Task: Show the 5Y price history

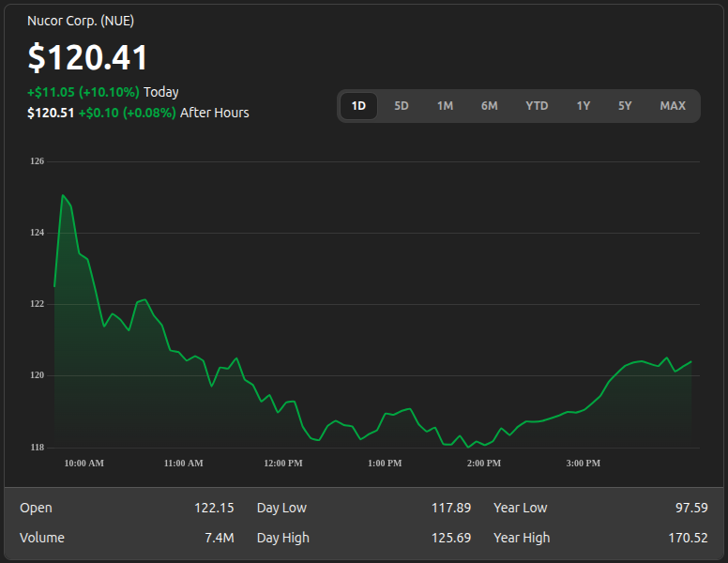Action: tap(625, 106)
